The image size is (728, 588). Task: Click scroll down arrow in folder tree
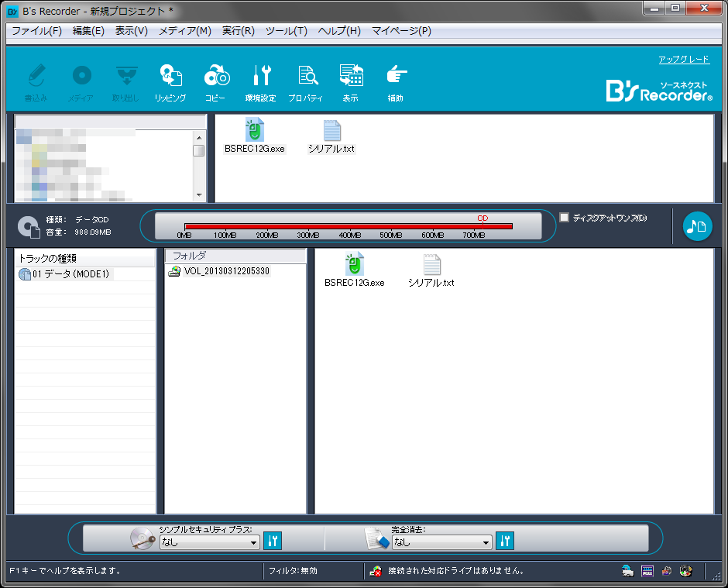pos(199,194)
